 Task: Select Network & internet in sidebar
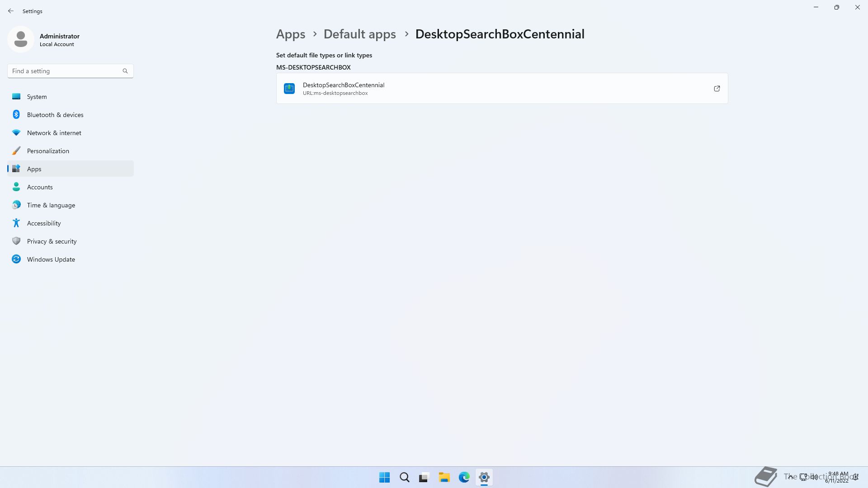coord(54,133)
